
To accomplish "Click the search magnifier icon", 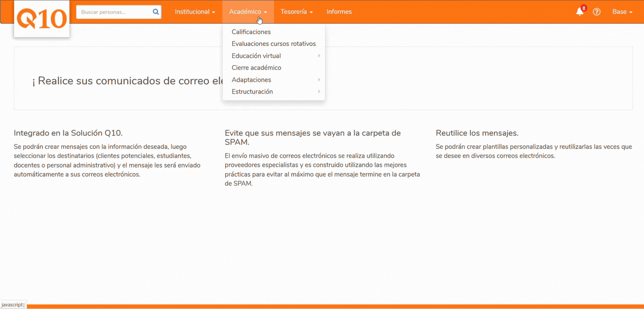I will [156, 12].
